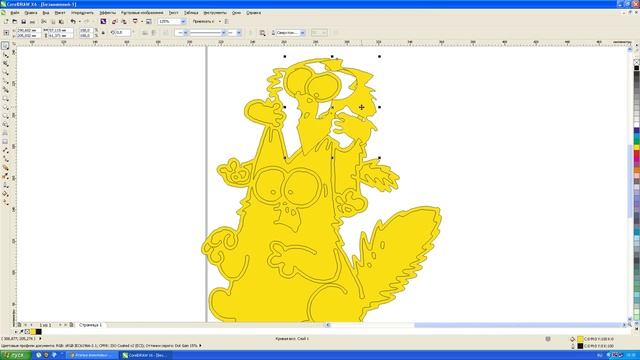The image size is (640, 360).
Task: Open the Справка menu
Action: click(x=253, y=13)
